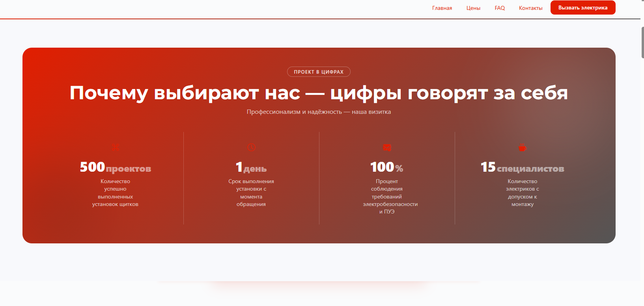
Task: Click the 1 день statistic
Action: pyautogui.click(x=251, y=167)
